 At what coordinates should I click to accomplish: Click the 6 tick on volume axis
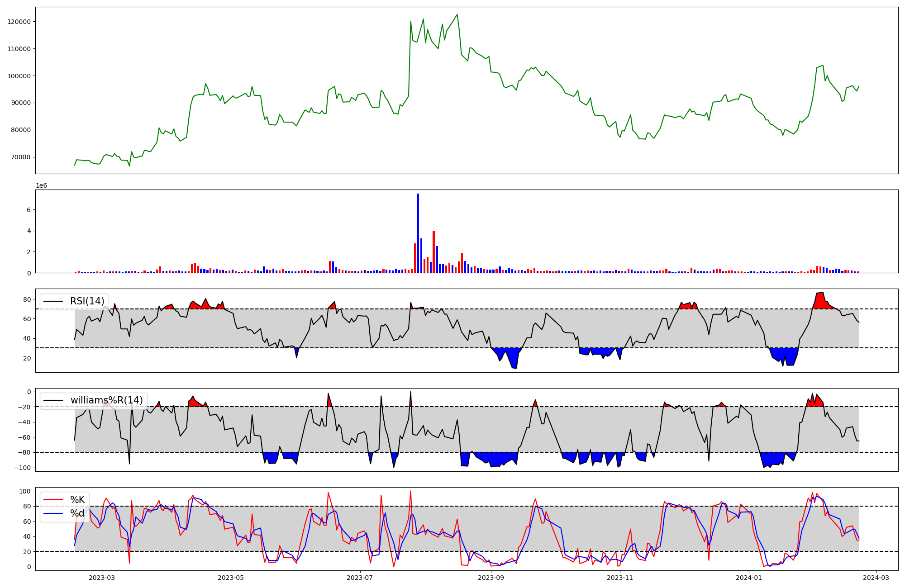click(29, 210)
